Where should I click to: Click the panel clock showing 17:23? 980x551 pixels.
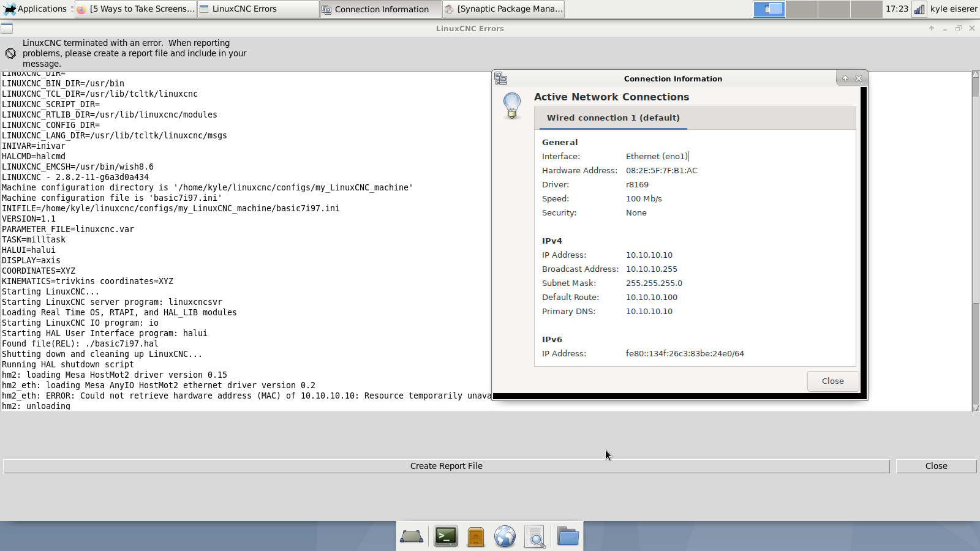[897, 9]
